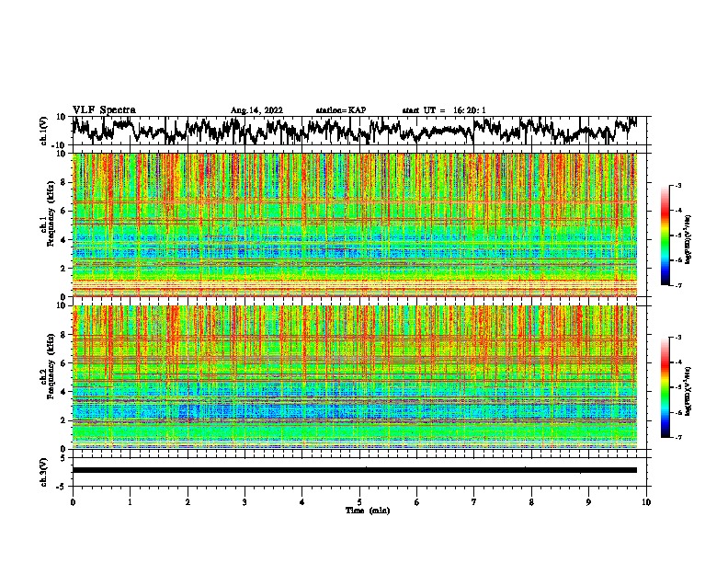The width and height of the screenshot is (728, 563).
Task: Click the ch.1(V) waveform trace panel
Action: click(x=358, y=131)
